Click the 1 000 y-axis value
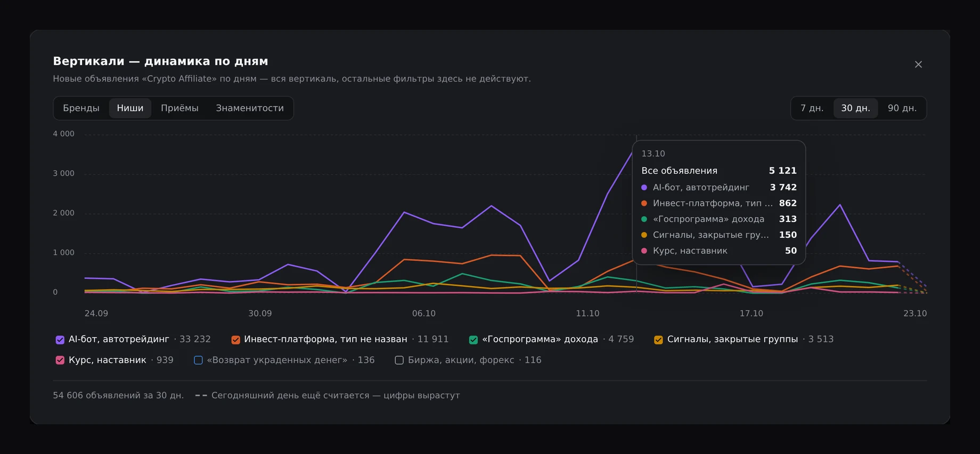 click(x=63, y=253)
